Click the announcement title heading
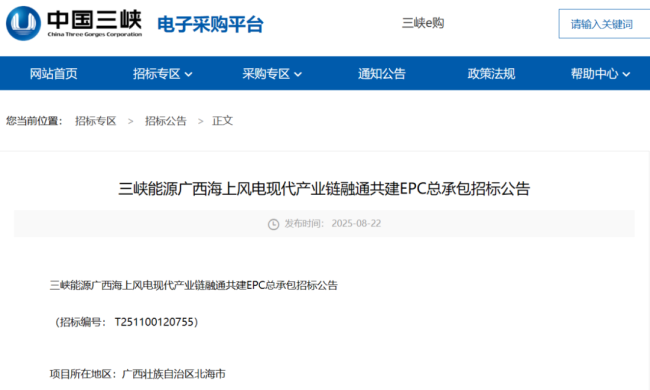The height and width of the screenshot is (390, 650). 324,189
